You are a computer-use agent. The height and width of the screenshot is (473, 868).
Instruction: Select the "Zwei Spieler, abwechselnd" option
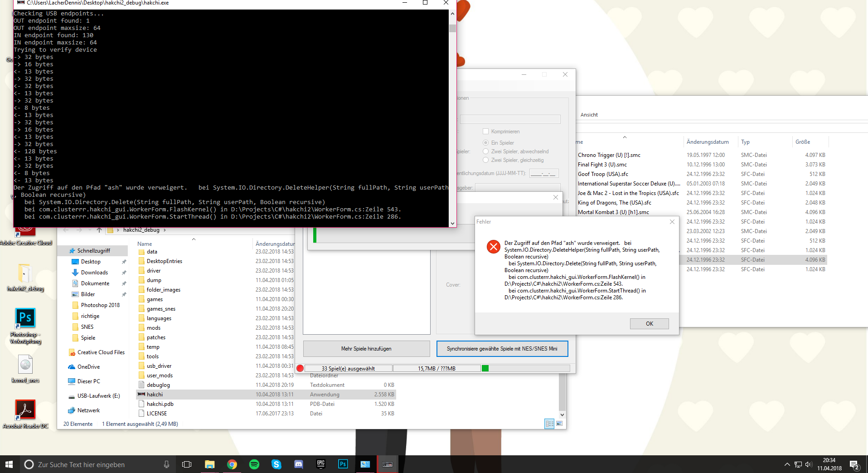pyautogui.click(x=485, y=151)
